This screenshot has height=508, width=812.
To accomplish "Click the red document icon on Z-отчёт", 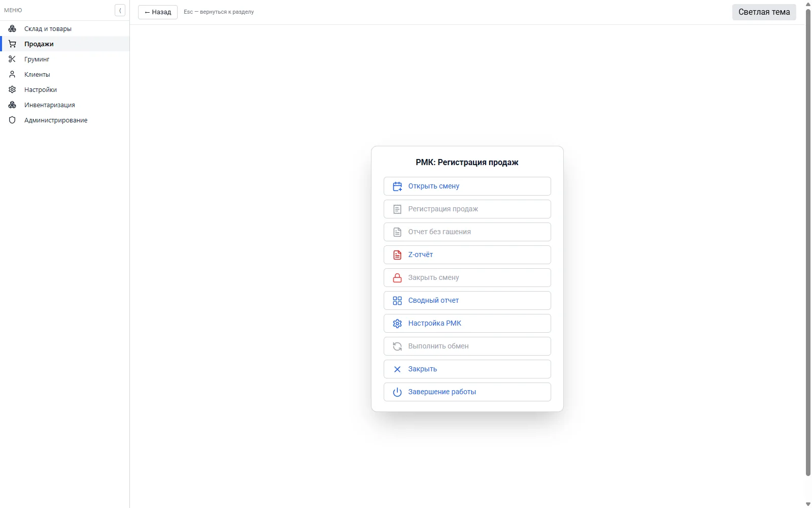I will coord(397,255).
